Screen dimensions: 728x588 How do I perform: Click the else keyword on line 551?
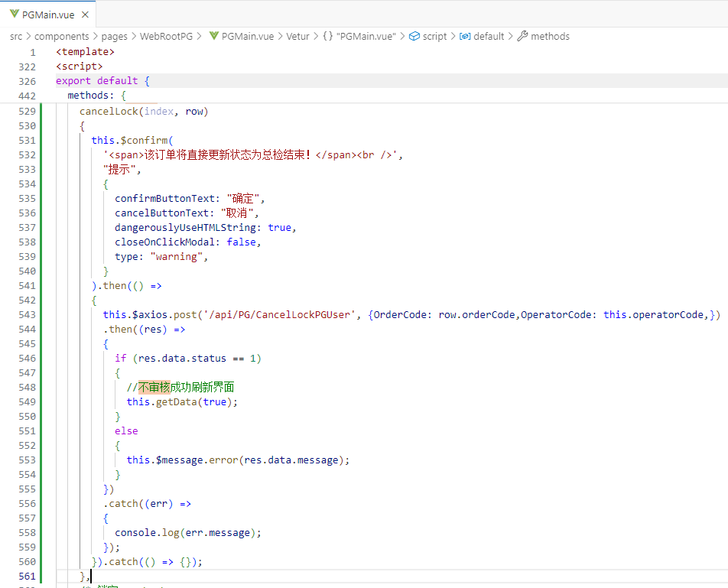[126, 430]
